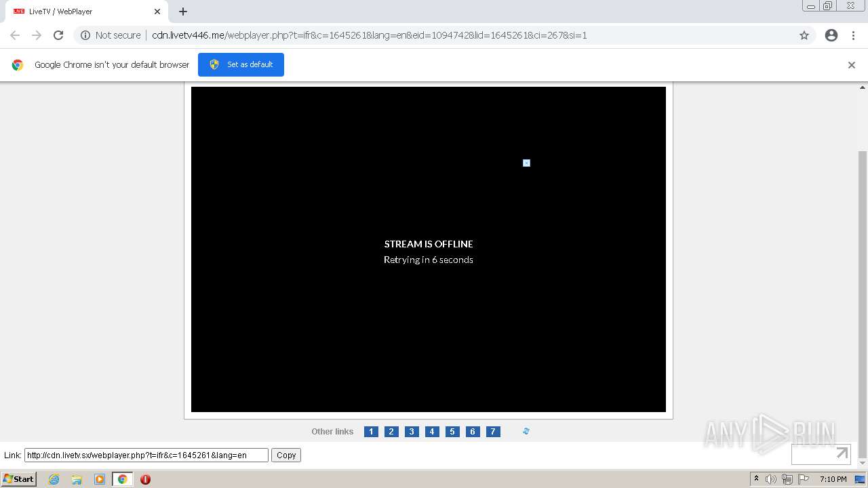Show hidden system tray icons
The width and height of the screenshot is (868, 488).
[756, 479]
